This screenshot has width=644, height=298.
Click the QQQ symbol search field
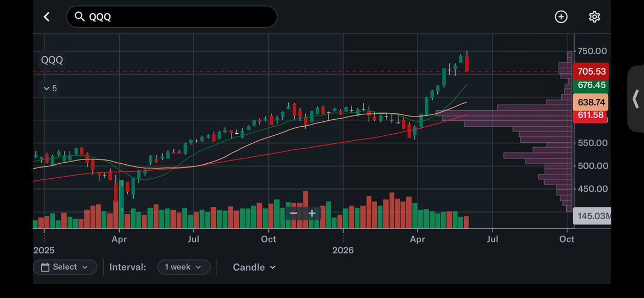click(x=171, y=17)
